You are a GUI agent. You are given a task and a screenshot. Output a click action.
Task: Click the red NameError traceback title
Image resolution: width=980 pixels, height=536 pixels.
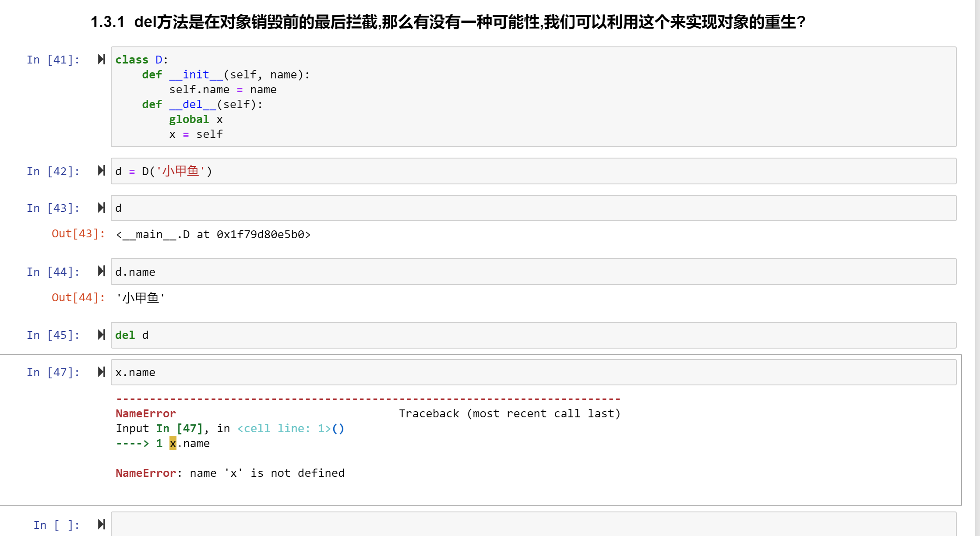point(146,413)
